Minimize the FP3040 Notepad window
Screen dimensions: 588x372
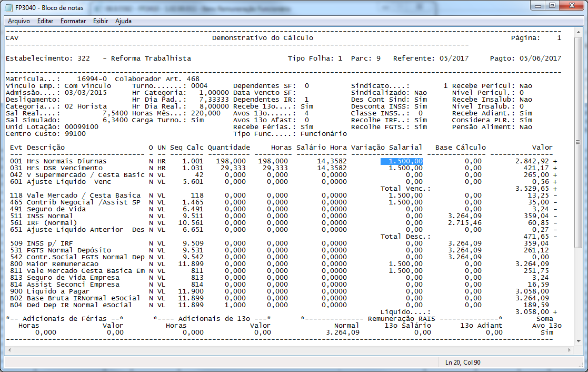coord(538,6)
